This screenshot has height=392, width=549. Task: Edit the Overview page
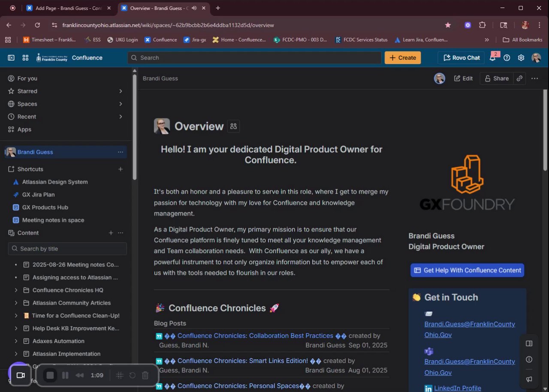[463, 78]
